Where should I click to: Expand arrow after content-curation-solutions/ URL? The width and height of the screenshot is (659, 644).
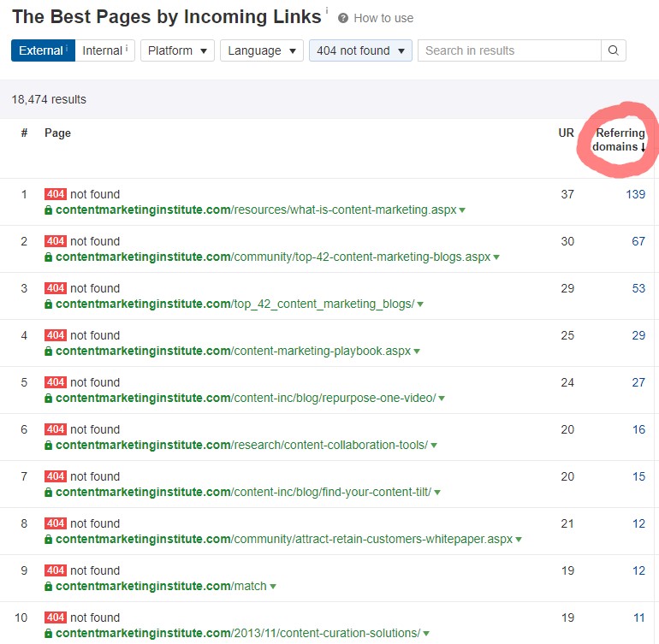[x=426, y=634]
